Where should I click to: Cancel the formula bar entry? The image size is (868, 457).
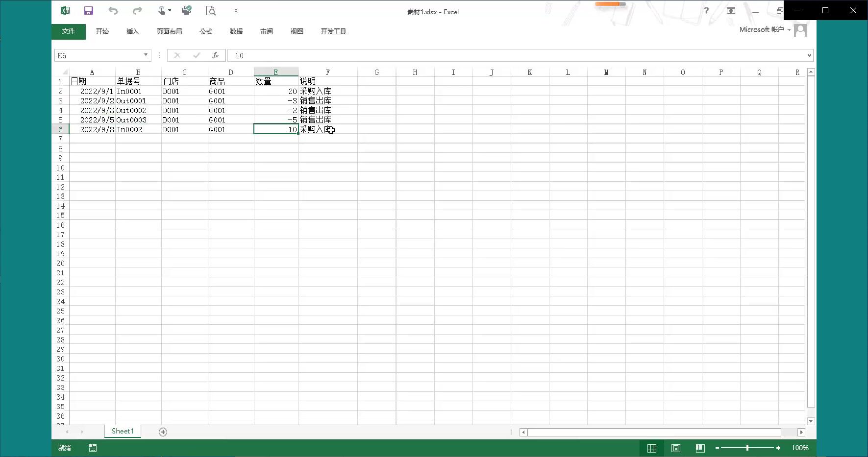[x=177, y=55]
